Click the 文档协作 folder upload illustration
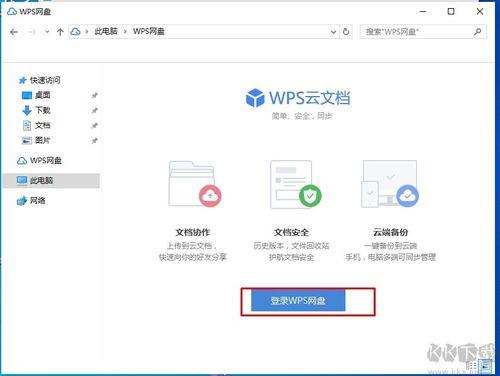Image resolution: width=500 pixels, height=376 pixels. coord(195,184)
